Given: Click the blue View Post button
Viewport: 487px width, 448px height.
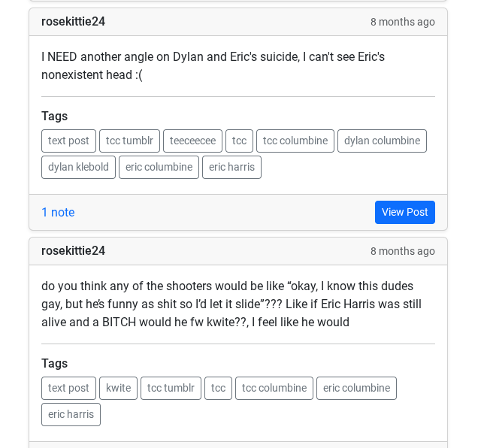Looking at the screenshot, I should point(404,212).
